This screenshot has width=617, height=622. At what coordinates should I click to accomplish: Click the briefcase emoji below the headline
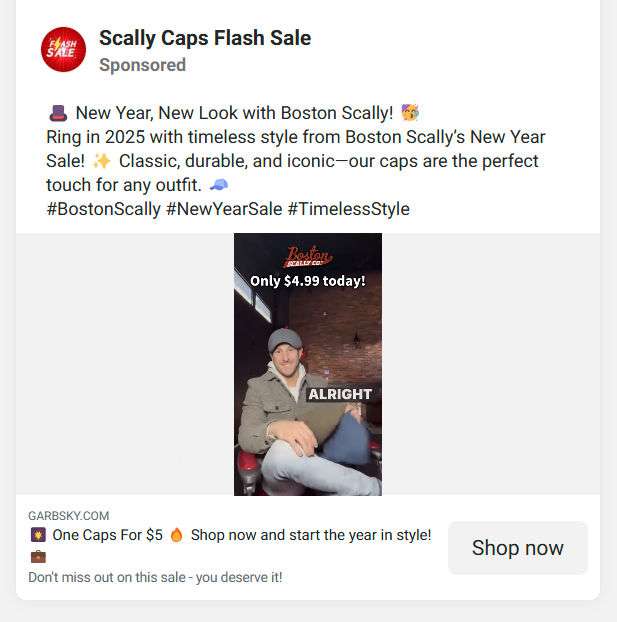pos(38,556)
